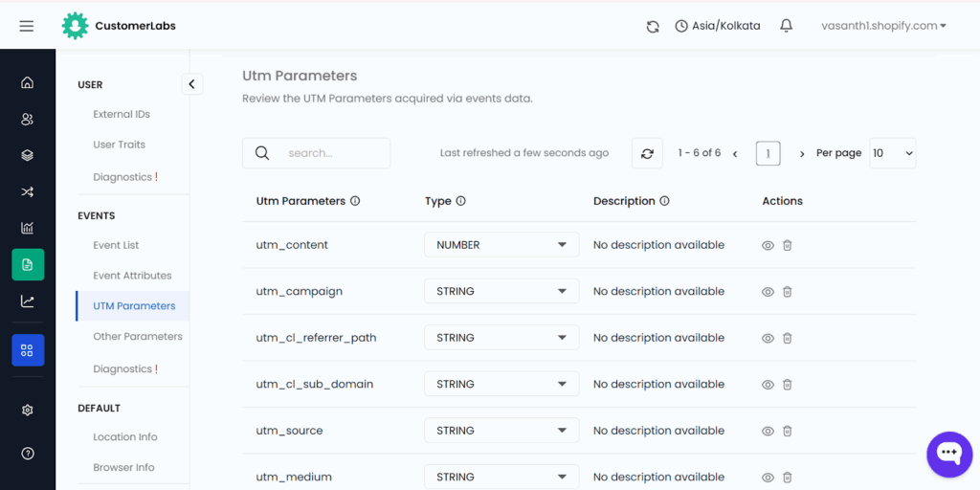Open the help question mark icon

[28, 454]
